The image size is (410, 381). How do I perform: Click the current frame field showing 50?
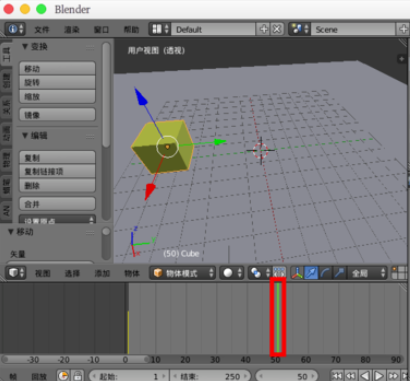pos(287,376)
